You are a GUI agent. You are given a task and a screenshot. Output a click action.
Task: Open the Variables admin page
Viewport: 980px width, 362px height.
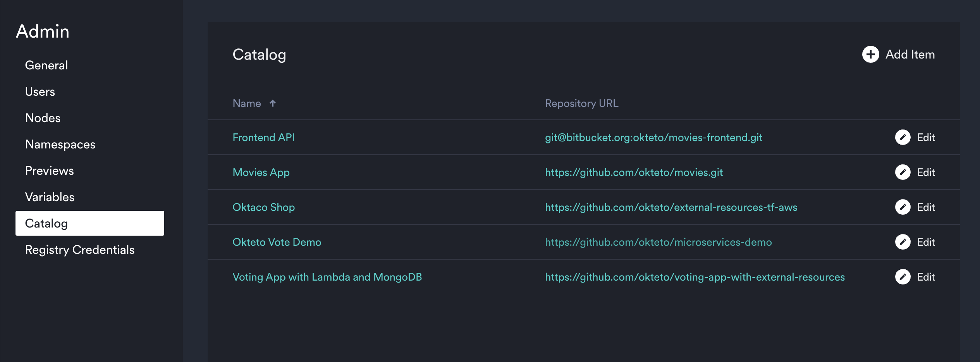(50, 197)
